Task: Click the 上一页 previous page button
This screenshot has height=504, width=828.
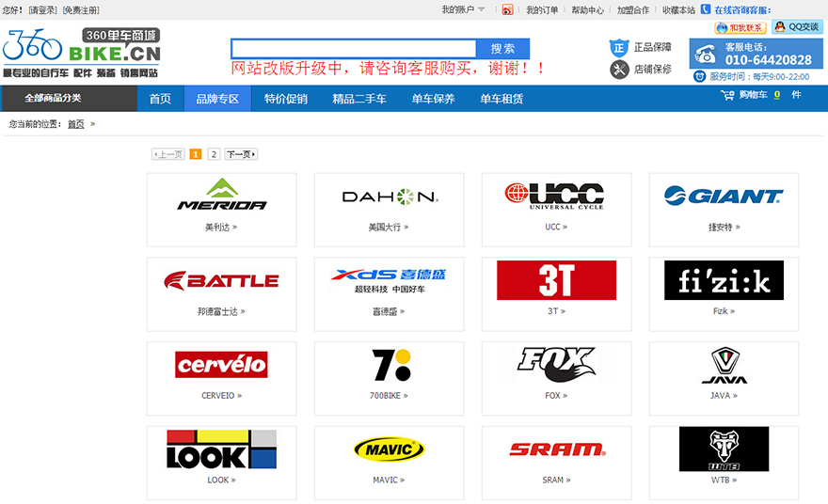Action: (167, 154)
